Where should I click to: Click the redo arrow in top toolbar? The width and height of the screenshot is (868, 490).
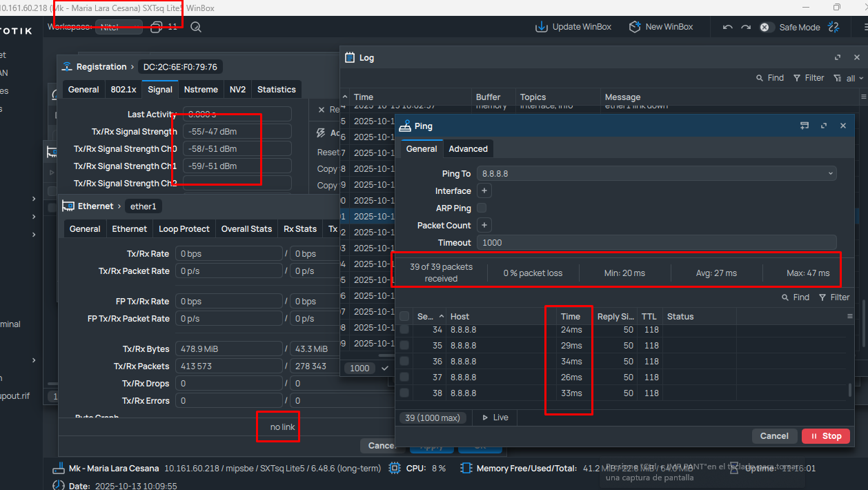click(x=745, y=27)
